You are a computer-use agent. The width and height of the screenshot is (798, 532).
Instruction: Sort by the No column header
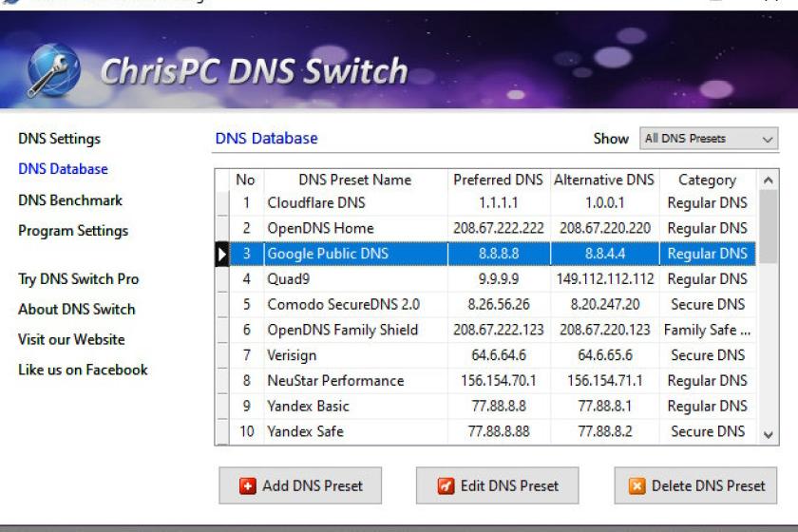click(x=246, y=180)
